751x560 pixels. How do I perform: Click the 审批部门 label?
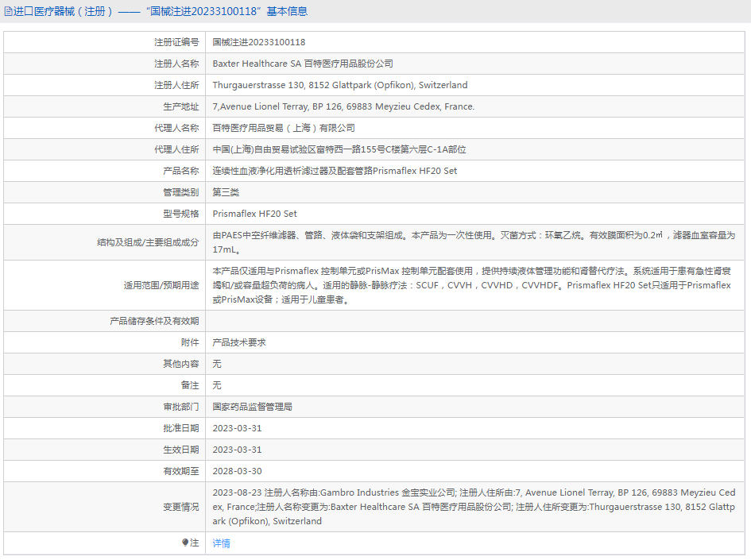[x=181, y=407]
